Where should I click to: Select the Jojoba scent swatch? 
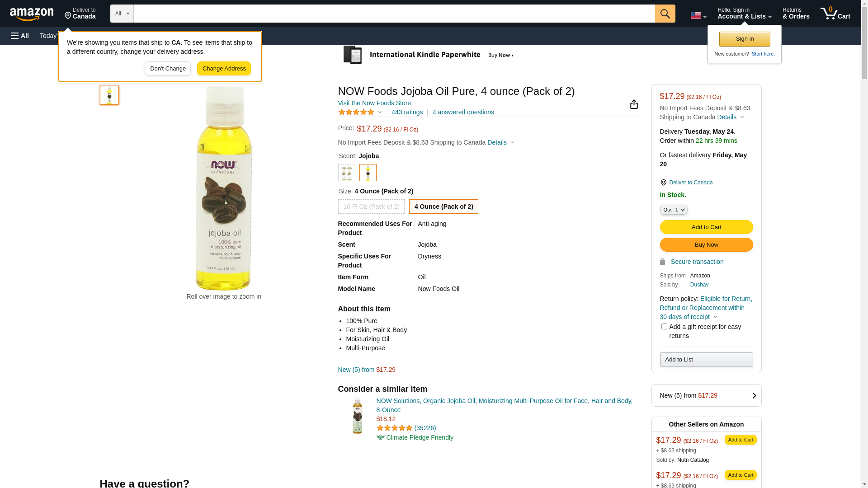tap(368, 173)
